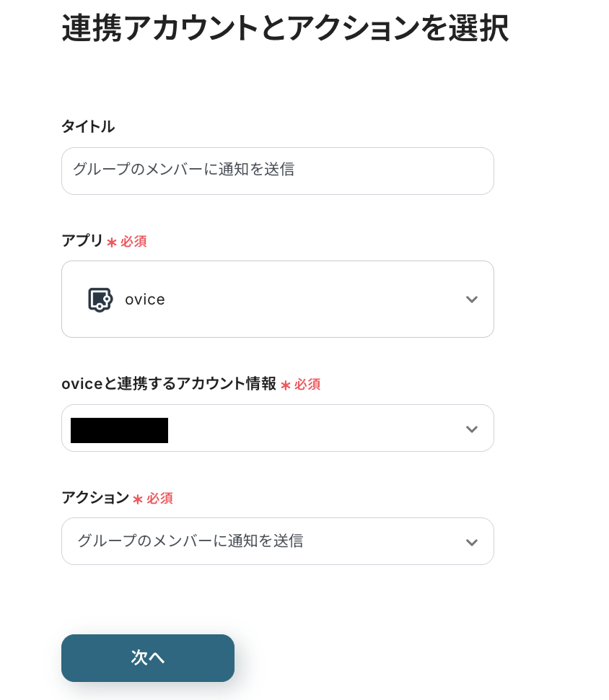Screen dimensions: 609x700
Task: Click the タイトル field label
Action: coord(88,127)
